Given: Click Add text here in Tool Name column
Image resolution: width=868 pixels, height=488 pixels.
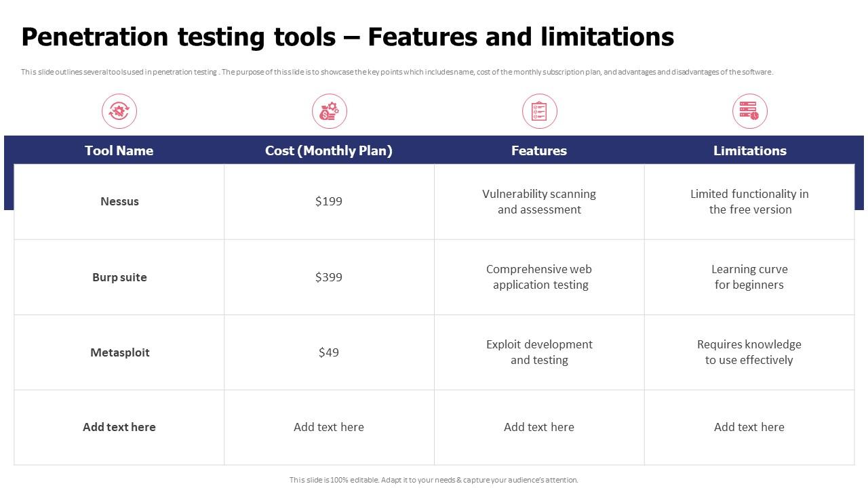Looking at the screenshot, I should tap(119, 427).
